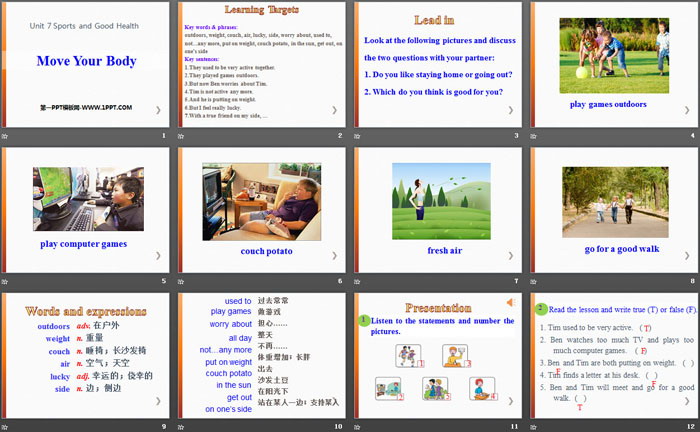Click the speaker audio icon on Presentation slide
Viewport: 700px width, 432px height.
[512, 303]
